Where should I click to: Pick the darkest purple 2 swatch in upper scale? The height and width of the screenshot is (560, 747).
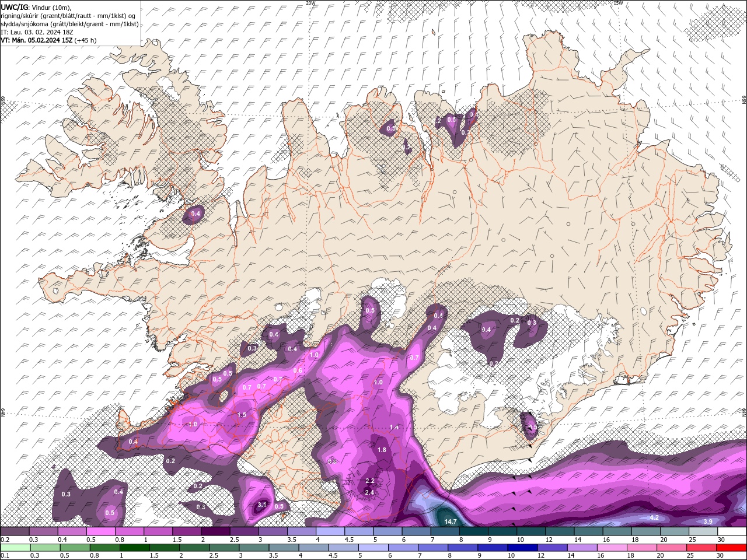pyautogui.click(x=215, y=531)
